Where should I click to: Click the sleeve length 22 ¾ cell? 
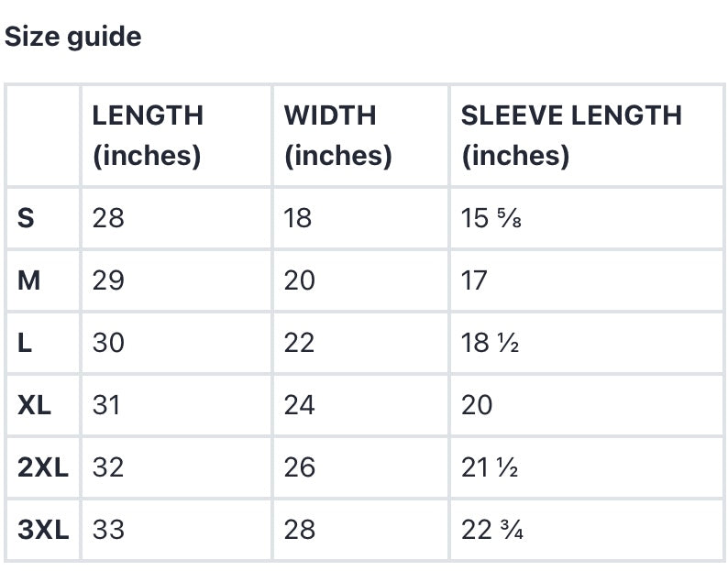[492, 530]
